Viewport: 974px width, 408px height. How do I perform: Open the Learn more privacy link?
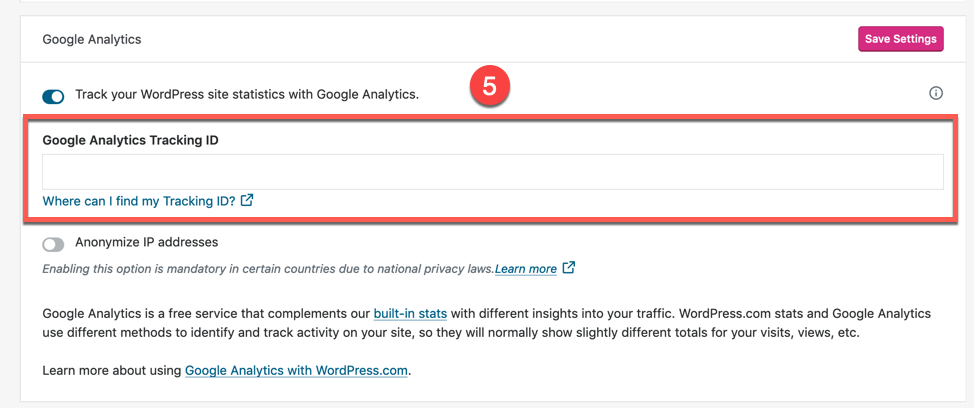pos(526,269)
